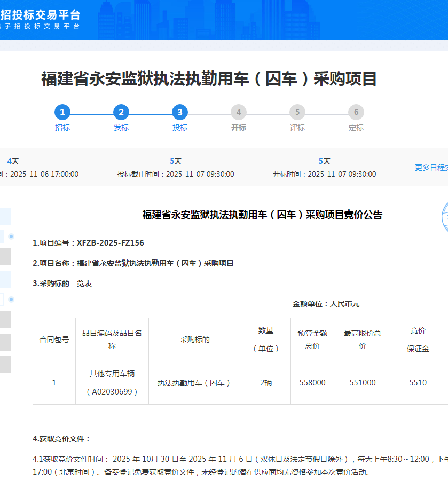Click gray step 6 circle for 定标
Screen dimensions: 448x489
coord(356,112)
